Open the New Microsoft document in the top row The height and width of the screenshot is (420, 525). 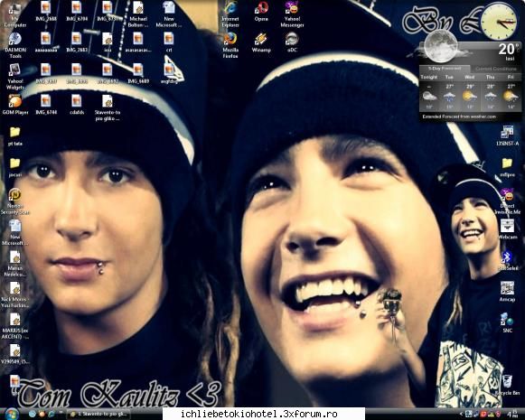click(169, 14)
